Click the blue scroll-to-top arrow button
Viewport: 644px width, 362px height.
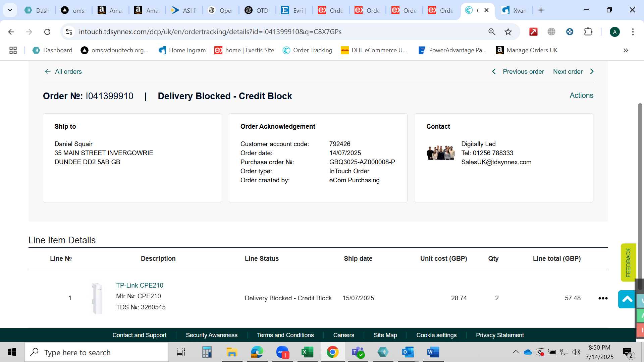(627, 299)
